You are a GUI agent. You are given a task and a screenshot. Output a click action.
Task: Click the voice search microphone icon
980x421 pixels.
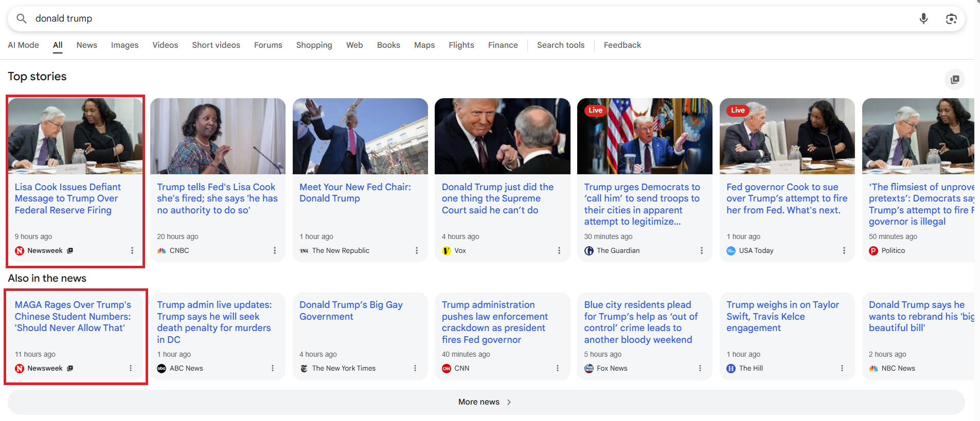(x=923, y=19)
